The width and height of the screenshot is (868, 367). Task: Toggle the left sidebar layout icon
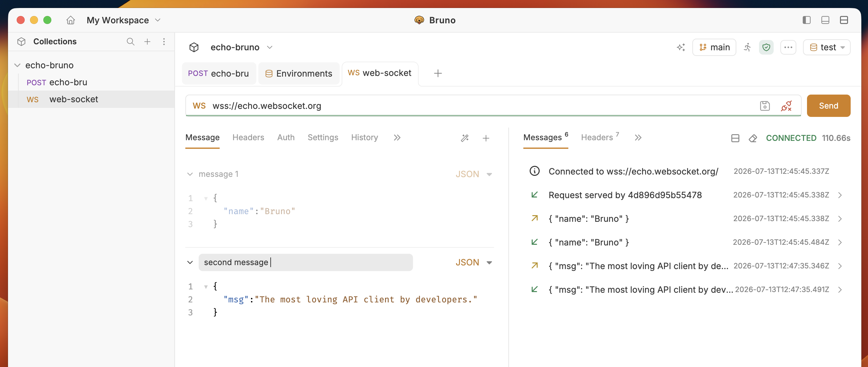[806, 20]
